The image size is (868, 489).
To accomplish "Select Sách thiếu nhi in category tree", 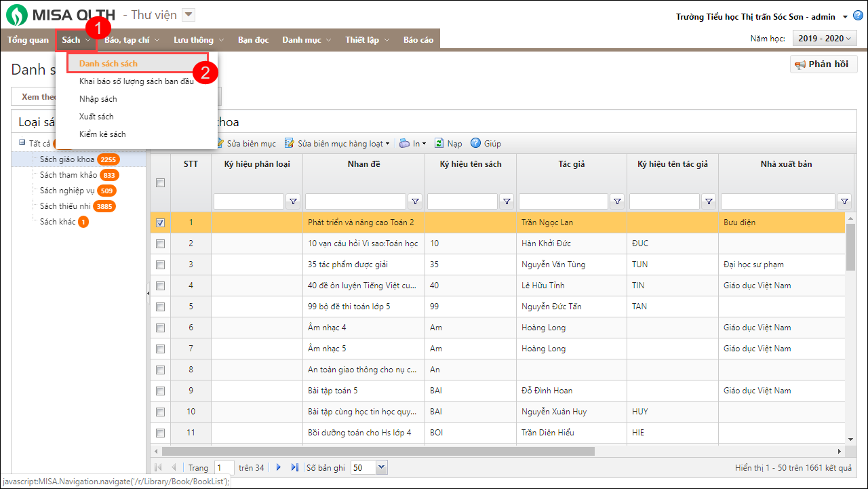I will click(x=65, y=206).
